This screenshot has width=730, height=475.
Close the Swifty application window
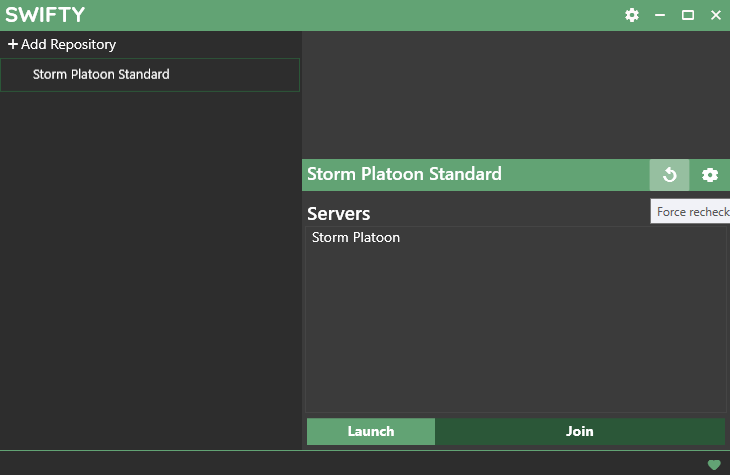tap(716, 15)
